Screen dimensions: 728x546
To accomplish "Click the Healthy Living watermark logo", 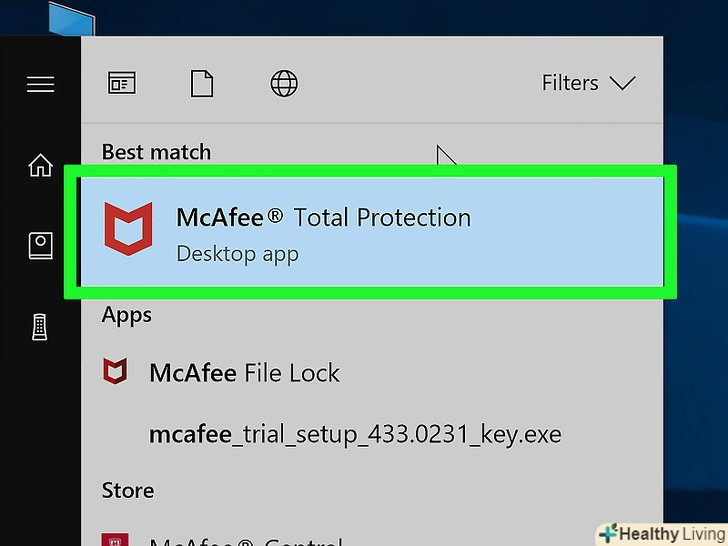I will [661, 532].
